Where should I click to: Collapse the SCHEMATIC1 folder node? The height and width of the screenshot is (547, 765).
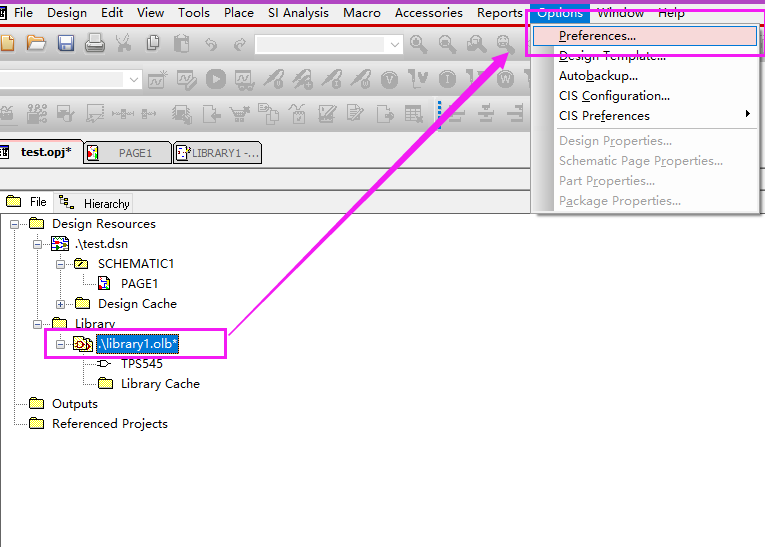[x=60, y=264]
